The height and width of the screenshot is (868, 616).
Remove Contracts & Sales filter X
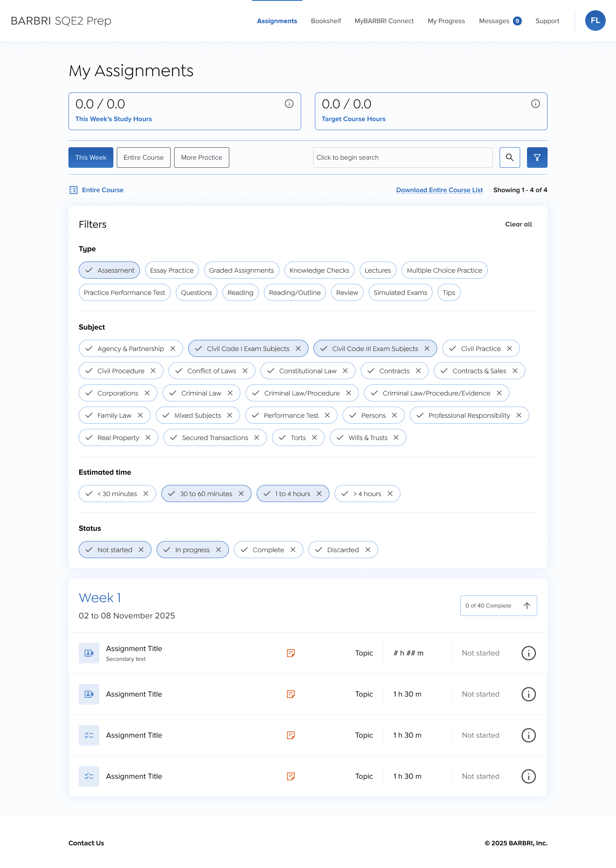pyautogui.click(x=515, y=371)
